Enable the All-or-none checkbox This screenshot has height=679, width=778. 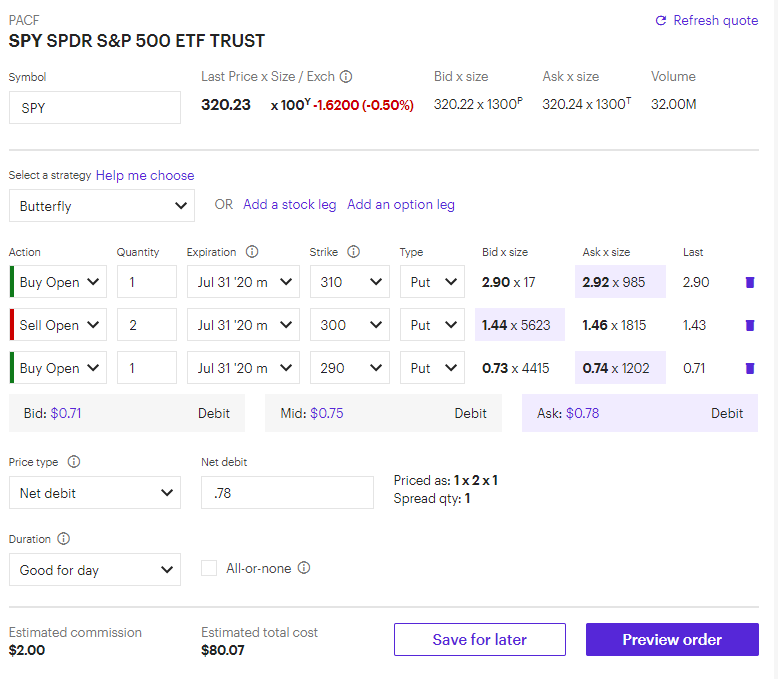[209, 568]
